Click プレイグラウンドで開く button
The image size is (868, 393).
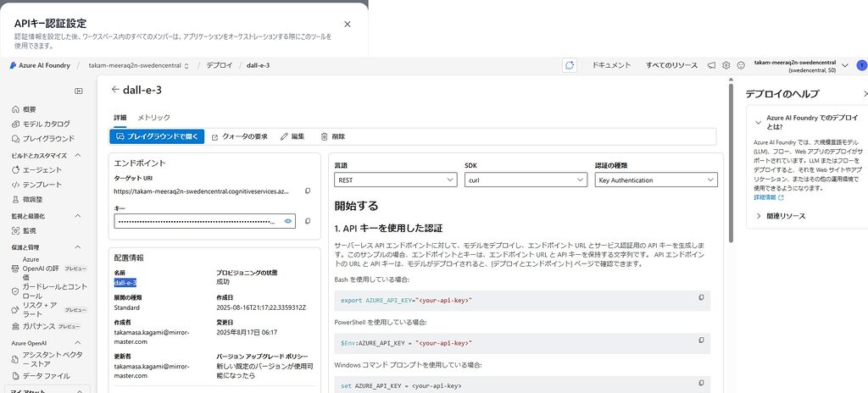click(157, 136)
